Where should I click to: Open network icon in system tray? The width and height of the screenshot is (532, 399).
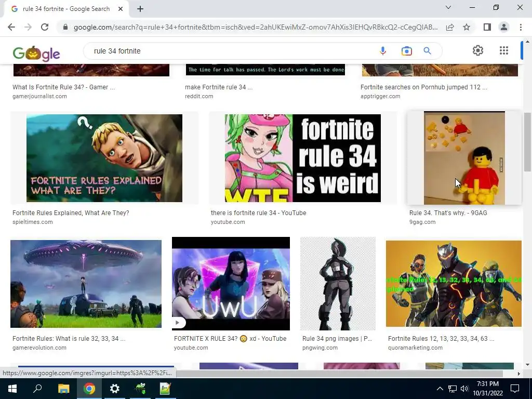pos(453,389)
